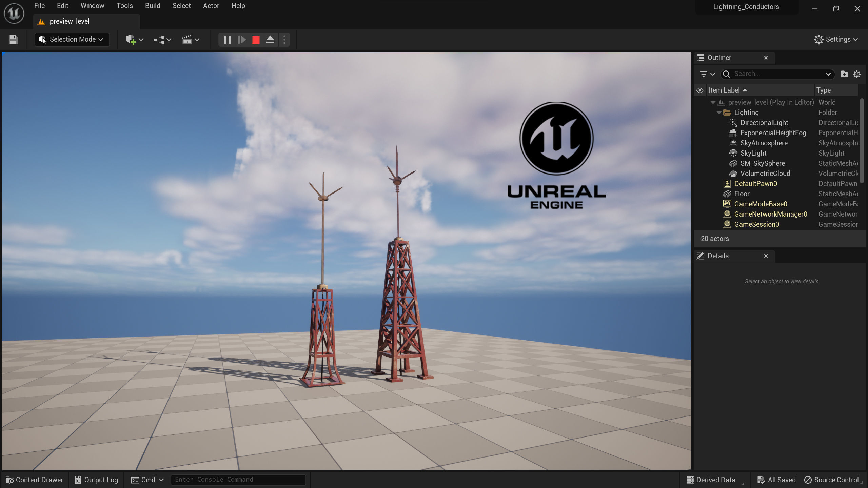Open the Cmd console type dropdown
Screen dimensions: 868x488
pos(147,480)
